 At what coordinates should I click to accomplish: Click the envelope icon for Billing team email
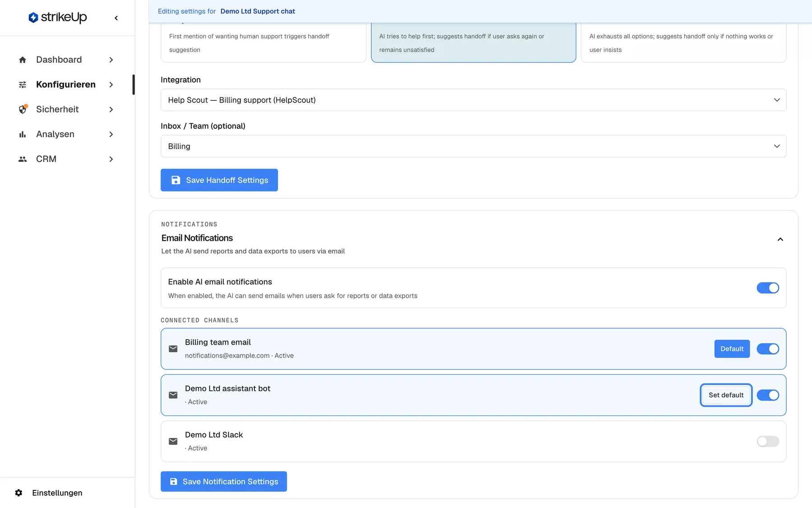(x=173, y=349)
